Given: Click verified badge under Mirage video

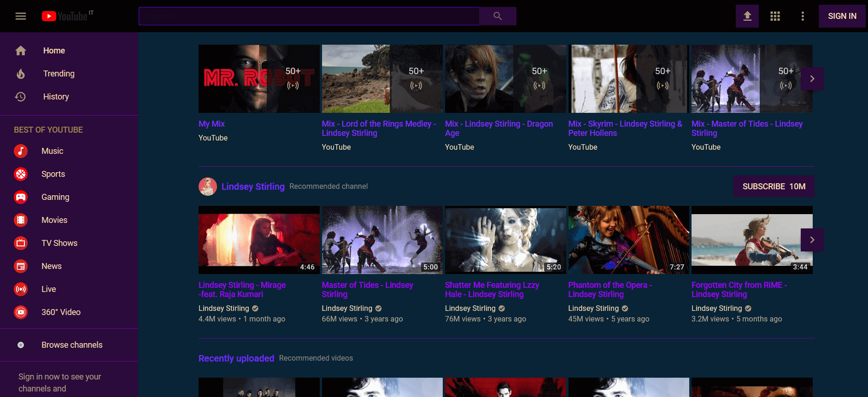Looking at the screenshot, I should pos(255,309).
